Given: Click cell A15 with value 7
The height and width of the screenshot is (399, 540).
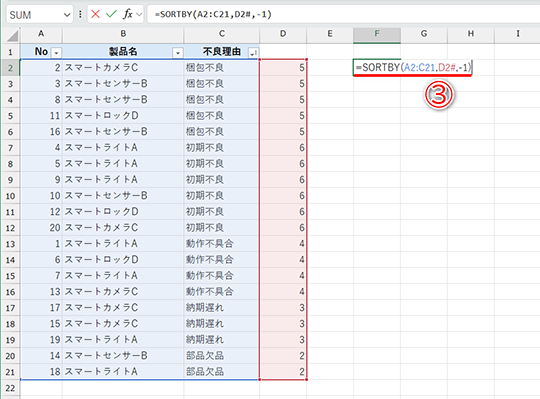Looking at the screenshot, I should [x=41, y=276].
